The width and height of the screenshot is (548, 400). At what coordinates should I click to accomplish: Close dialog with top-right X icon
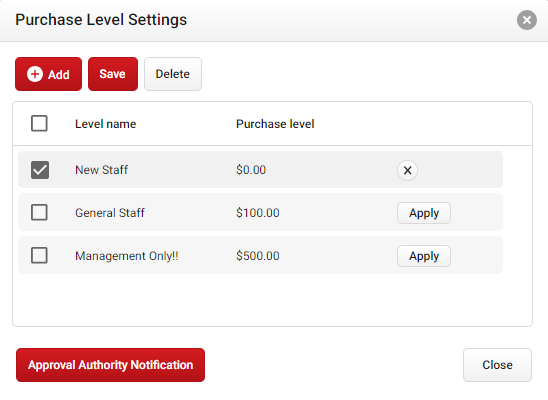(x=527, y=20)
